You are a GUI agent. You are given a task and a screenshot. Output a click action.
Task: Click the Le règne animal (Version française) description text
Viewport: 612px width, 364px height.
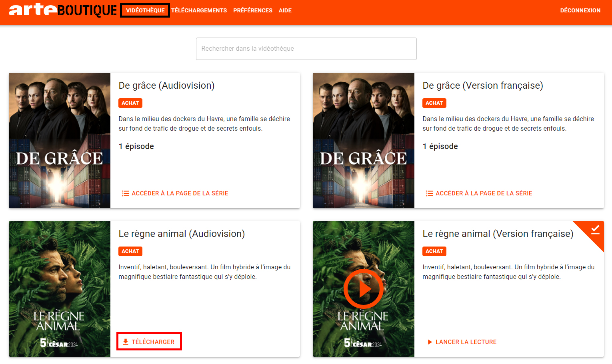pos(509,272)
